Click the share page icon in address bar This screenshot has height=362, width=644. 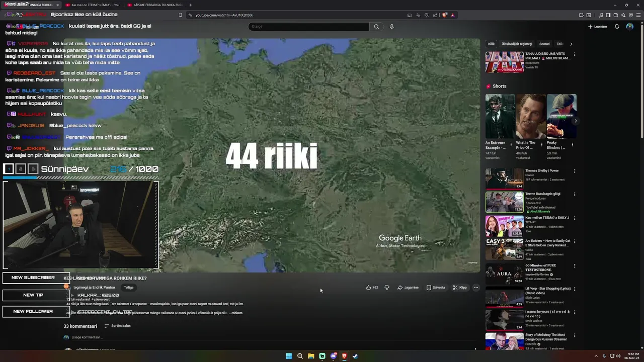coord(435,15)
